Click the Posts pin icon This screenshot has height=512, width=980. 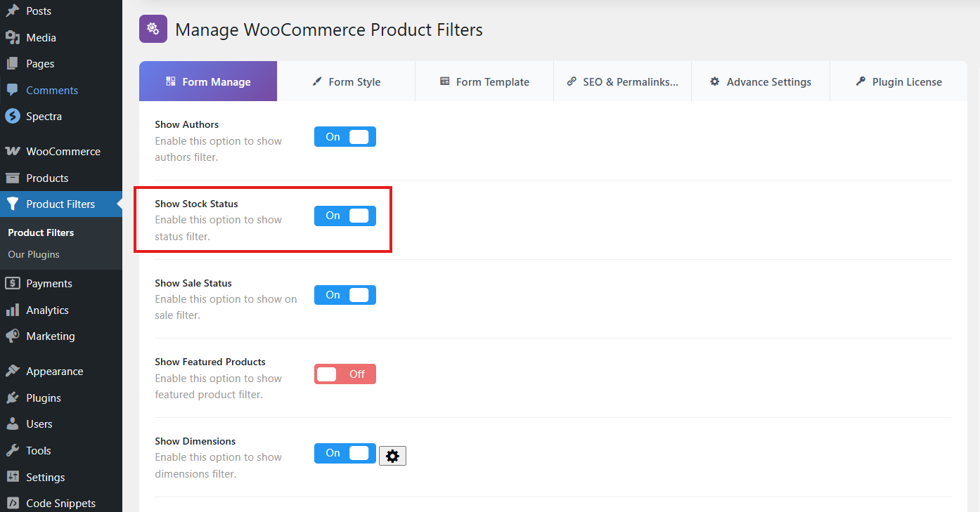12,11
